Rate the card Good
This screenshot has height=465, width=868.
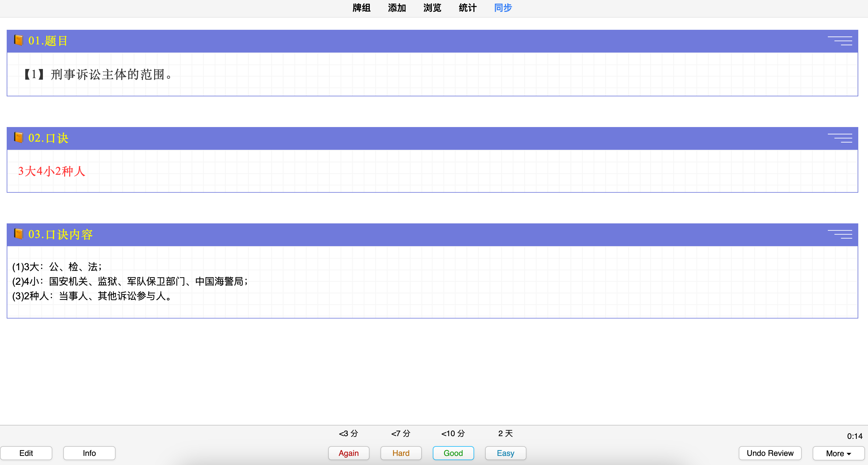click(453, 453)
